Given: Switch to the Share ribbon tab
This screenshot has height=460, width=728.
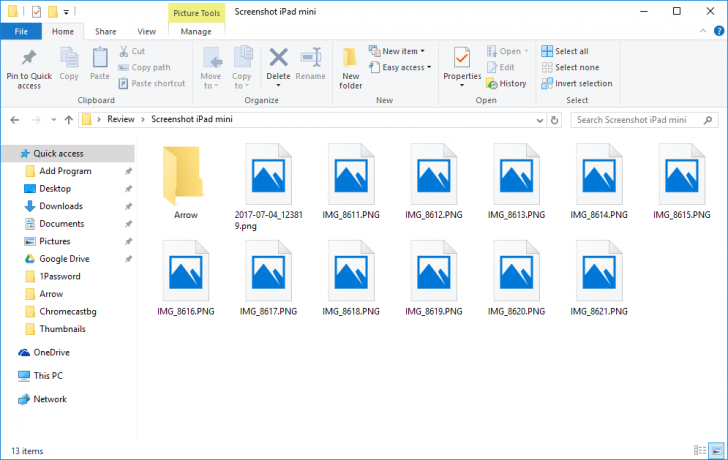Looking at the screenshot, I should (105, 32).
